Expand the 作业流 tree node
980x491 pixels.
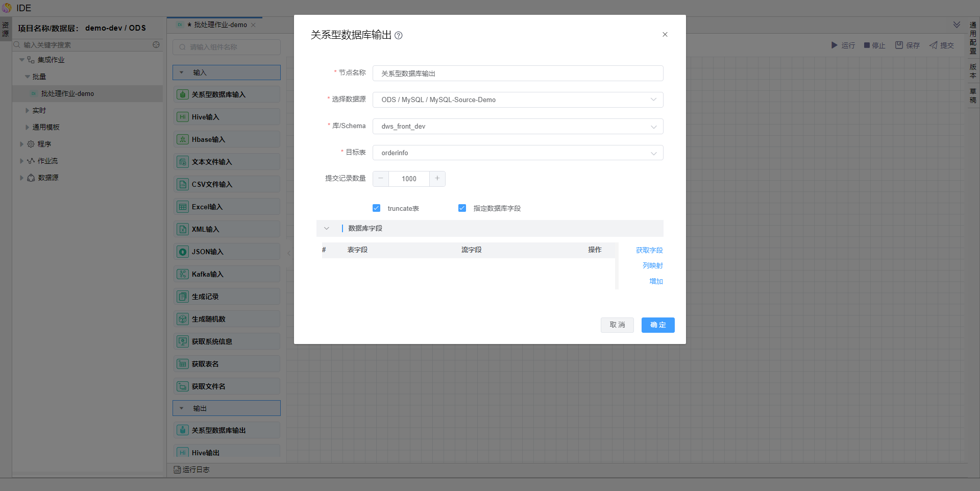click(21, 161)
